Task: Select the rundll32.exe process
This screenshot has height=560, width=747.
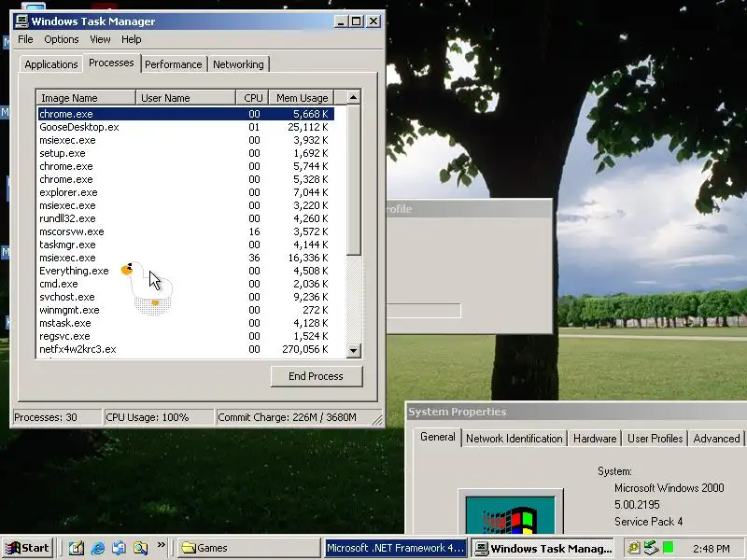Action: pos(186,218)
